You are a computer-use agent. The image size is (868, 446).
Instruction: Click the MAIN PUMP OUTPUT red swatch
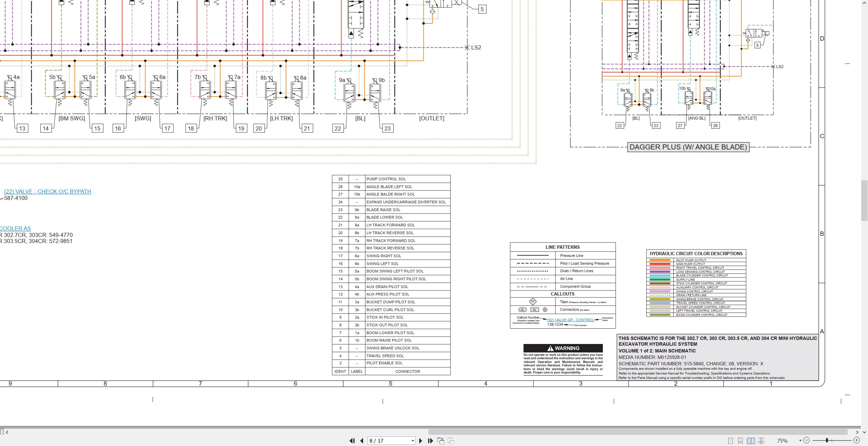[x=660, y=264]
